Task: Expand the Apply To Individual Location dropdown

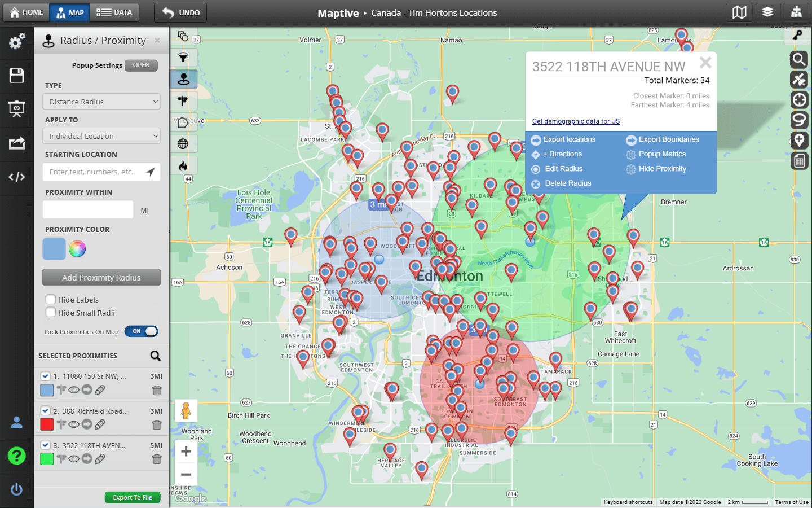Action: coord(101,135)
